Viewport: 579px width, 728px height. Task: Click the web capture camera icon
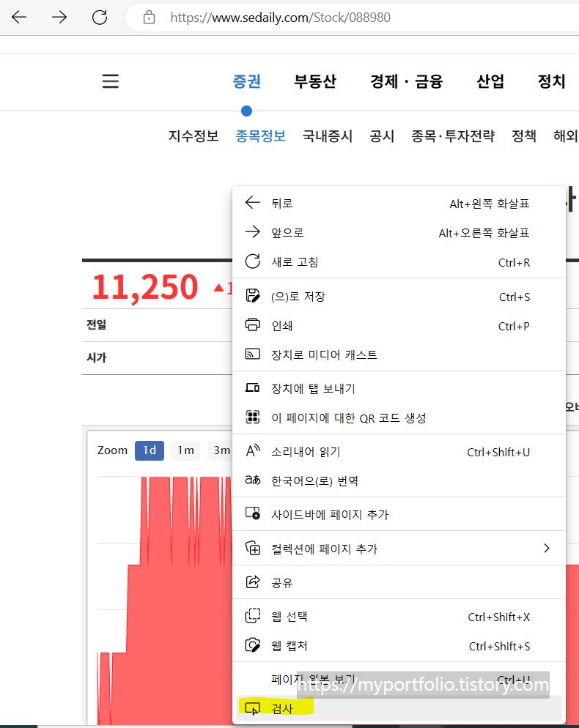253,645
